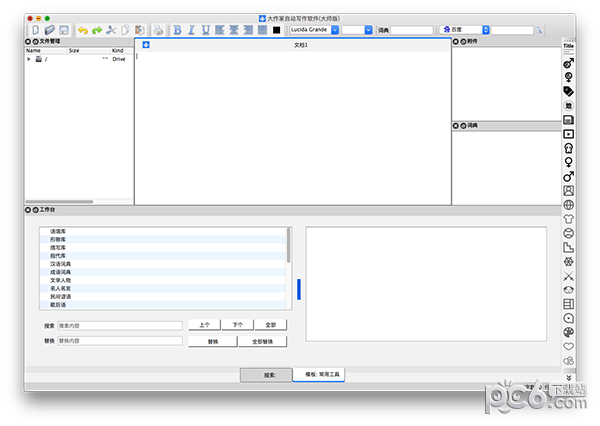Show more sidebar tools with double chevron
Viewport: 600px width, 426px height.
(568, 378)
